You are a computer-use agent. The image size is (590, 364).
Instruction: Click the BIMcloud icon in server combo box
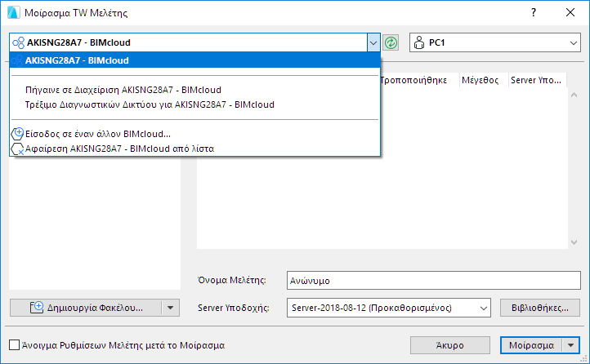(19, 42)
